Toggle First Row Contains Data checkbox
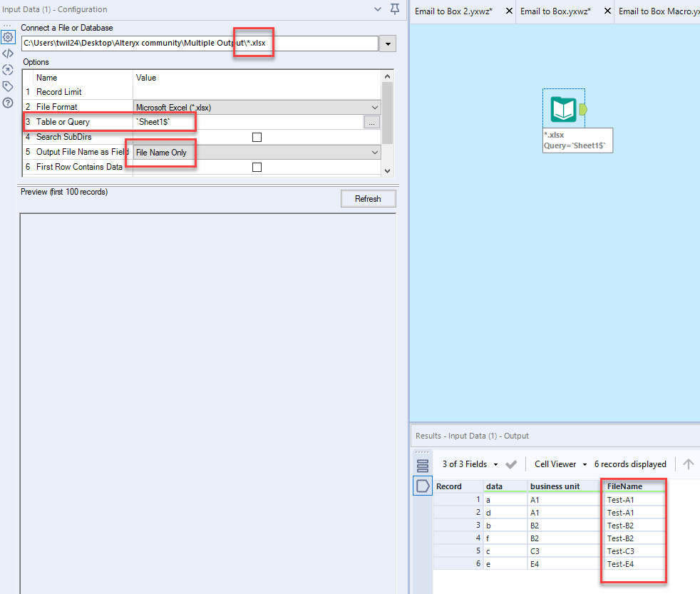This screenshot has width=700, height=594. tap(257, 167)
